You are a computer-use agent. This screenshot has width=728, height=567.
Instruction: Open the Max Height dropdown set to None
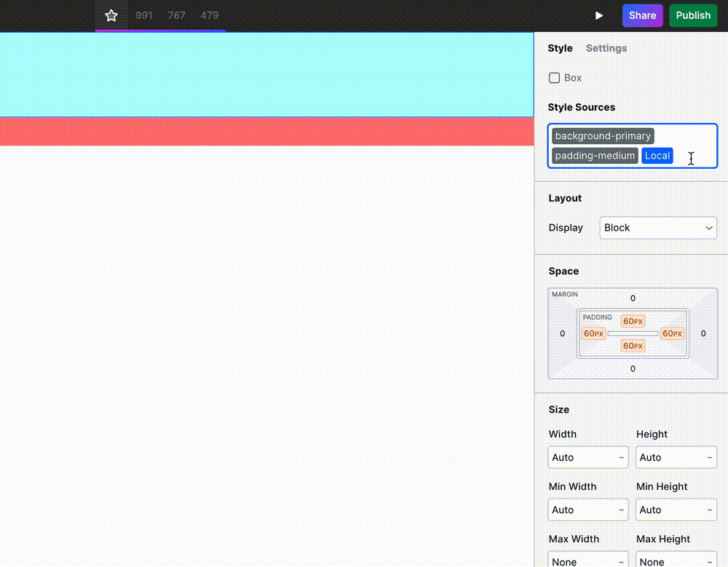pyautogui.click(x=676, y=561)
